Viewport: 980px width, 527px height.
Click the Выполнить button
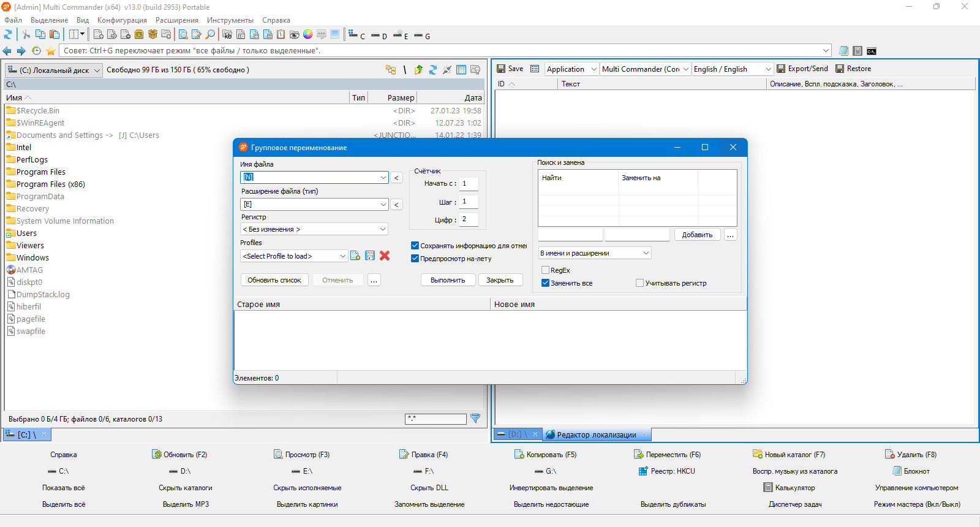pos(448,280)
